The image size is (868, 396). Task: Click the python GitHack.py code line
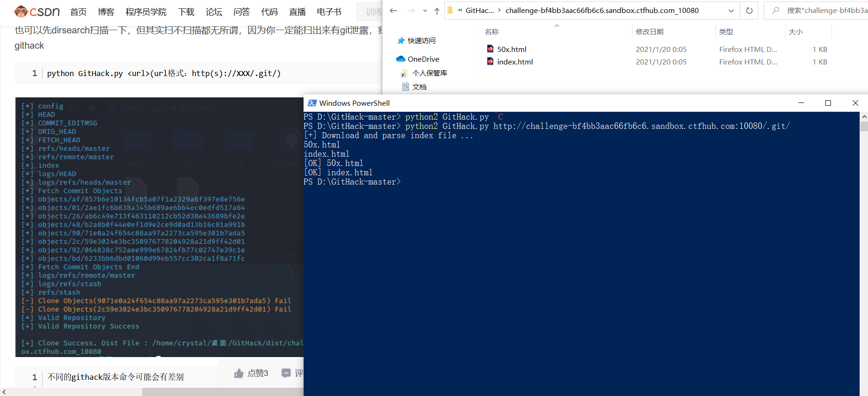[x=164, y=73]
